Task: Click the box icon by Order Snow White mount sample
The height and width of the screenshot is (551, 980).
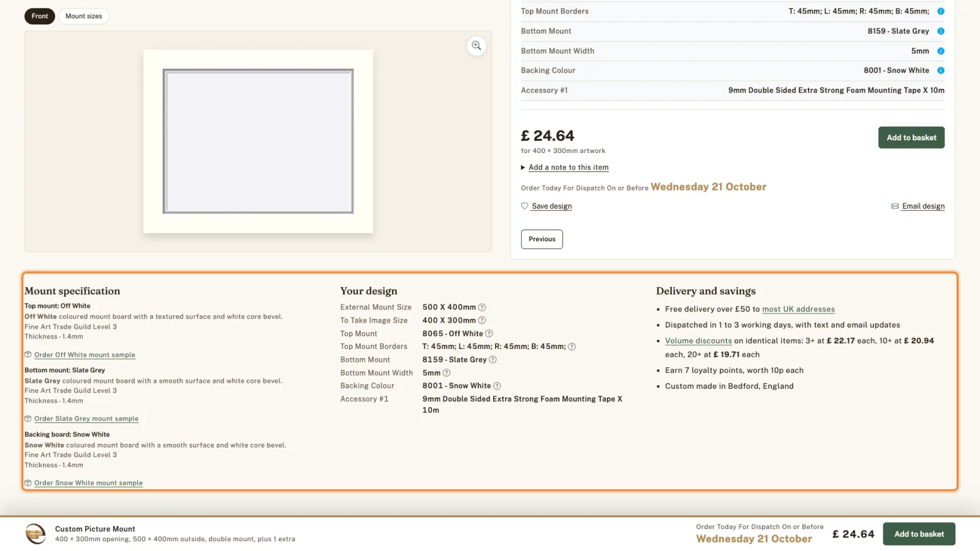Action: point(28,483)
